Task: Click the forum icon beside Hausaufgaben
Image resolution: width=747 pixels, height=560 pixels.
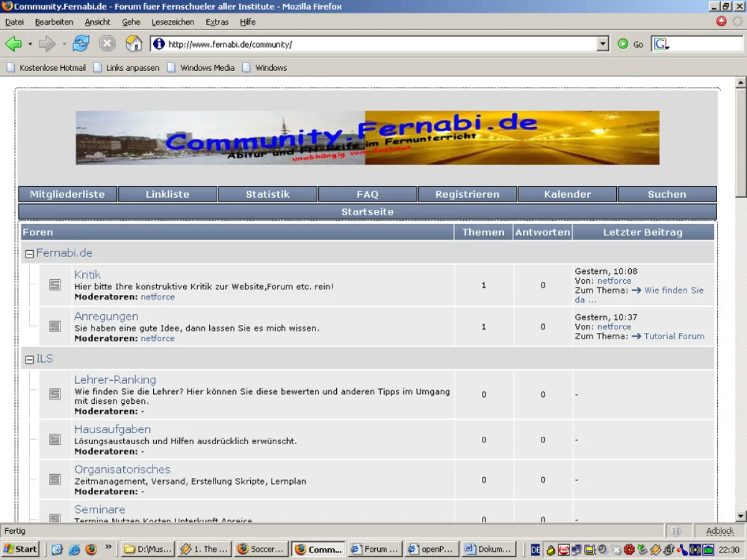Action: click(55, 439)
